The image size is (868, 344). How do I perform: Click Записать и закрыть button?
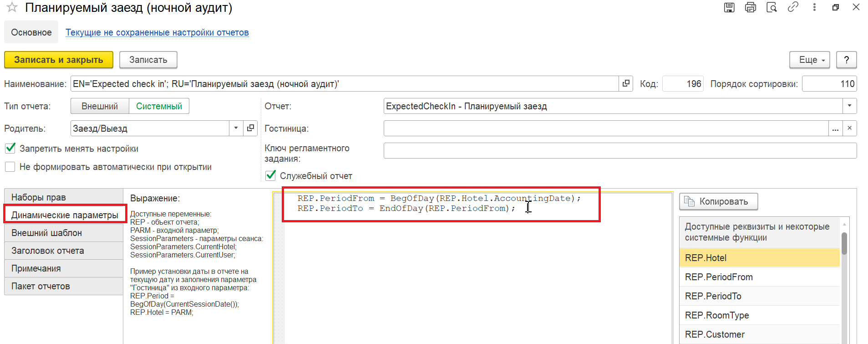click(59, 60)
